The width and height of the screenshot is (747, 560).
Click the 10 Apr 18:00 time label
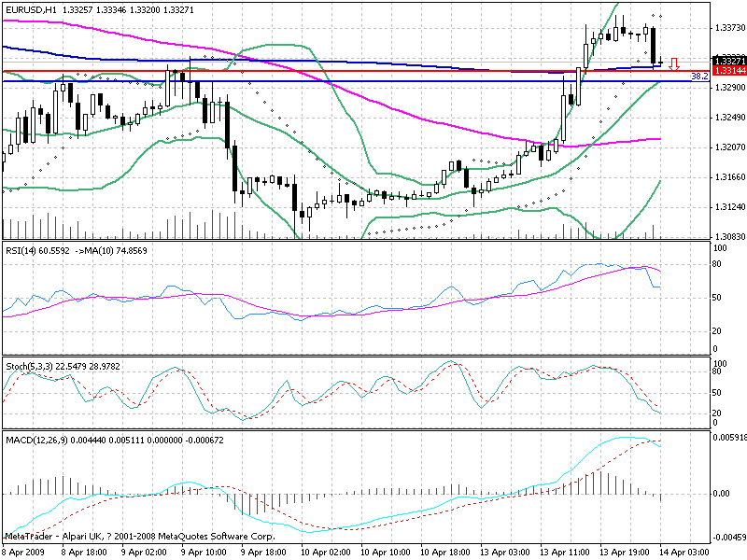click(x=445, y=552)
